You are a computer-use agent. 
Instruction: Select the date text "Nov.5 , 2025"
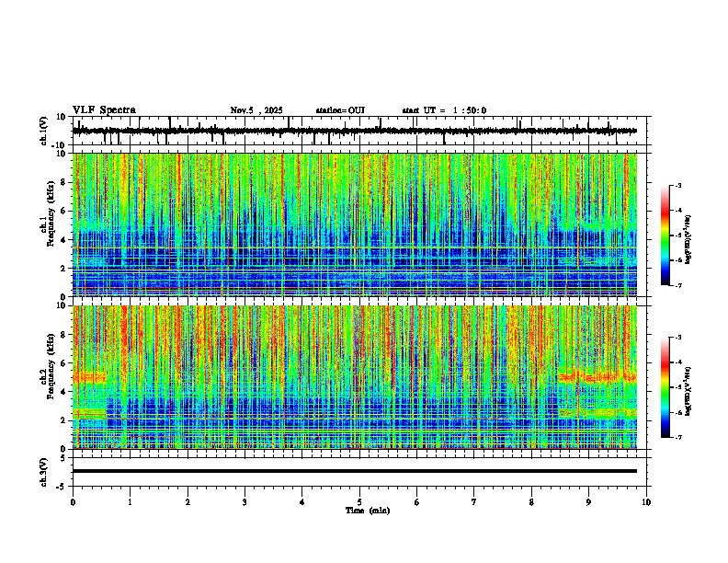pos(256,110)
